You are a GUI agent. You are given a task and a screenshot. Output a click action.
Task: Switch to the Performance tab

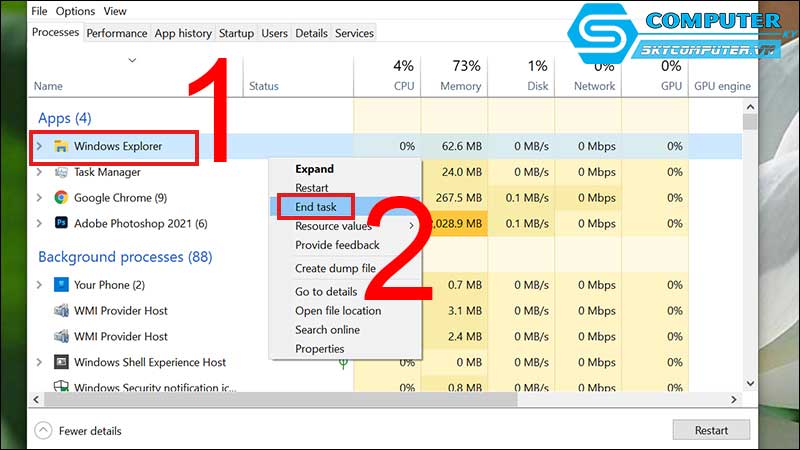(116, 33)
